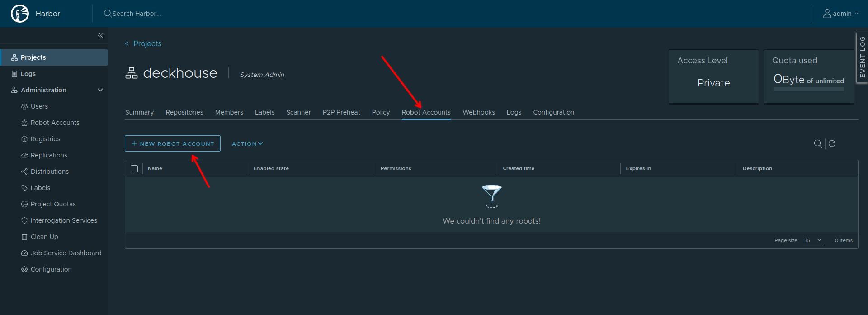Click the Expires in column header

(x=638, y=168)
